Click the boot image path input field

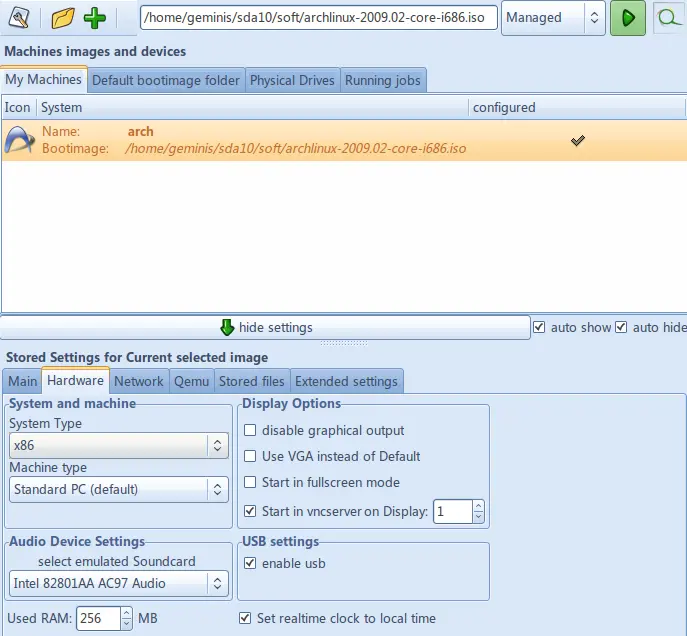318,18
